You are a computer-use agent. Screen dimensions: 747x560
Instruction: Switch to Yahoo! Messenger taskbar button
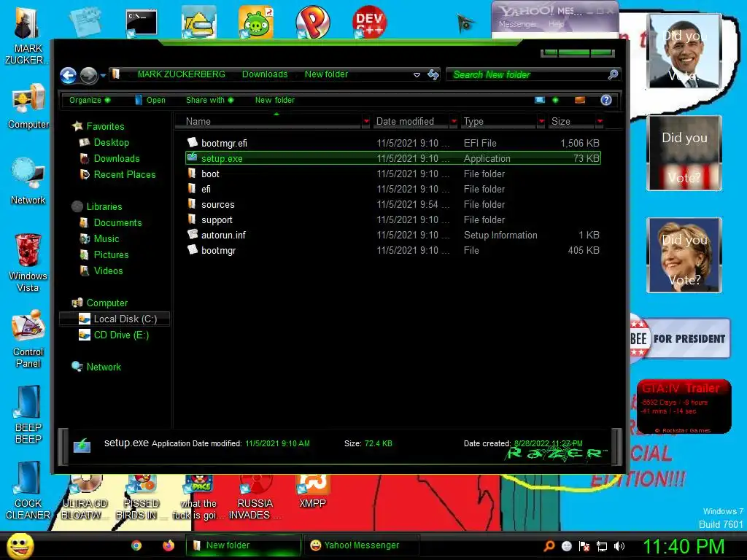click(362, 545)
